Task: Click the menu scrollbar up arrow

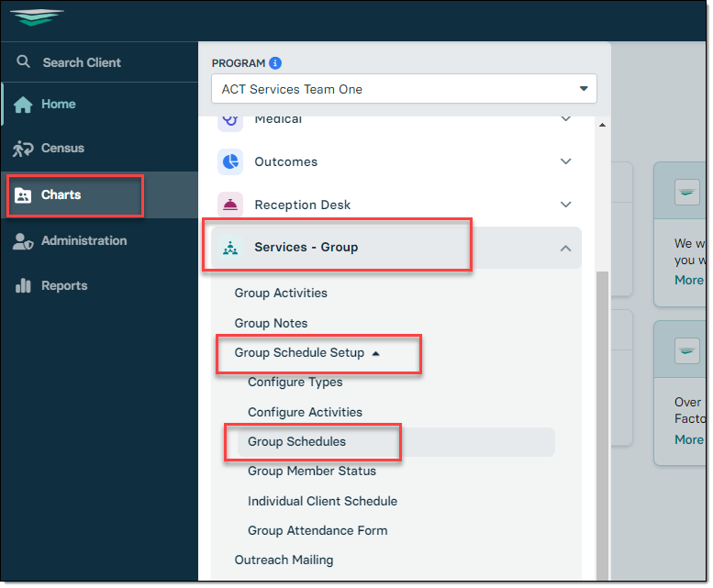Action: coord(602,125)
